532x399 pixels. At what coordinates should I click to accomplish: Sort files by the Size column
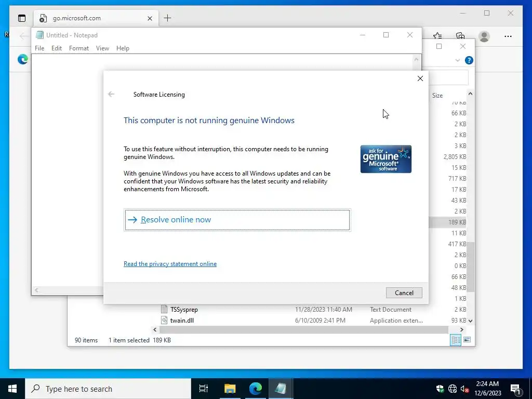pos(437,96)
